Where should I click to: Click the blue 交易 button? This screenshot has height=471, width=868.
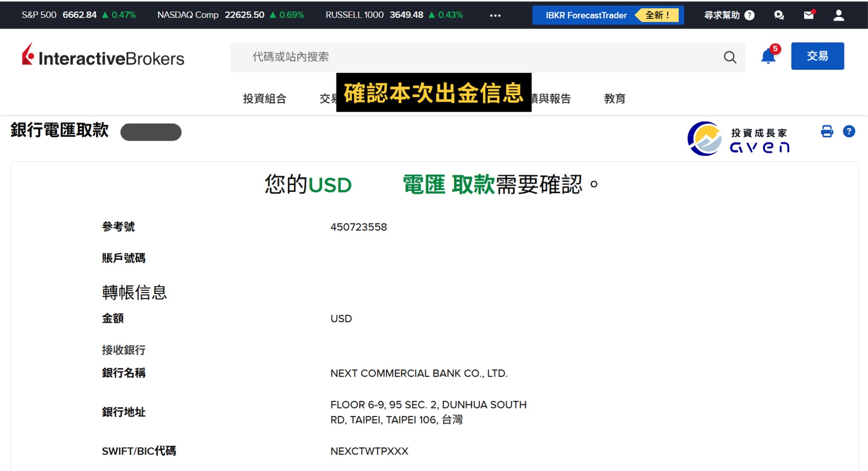point(817,56)
